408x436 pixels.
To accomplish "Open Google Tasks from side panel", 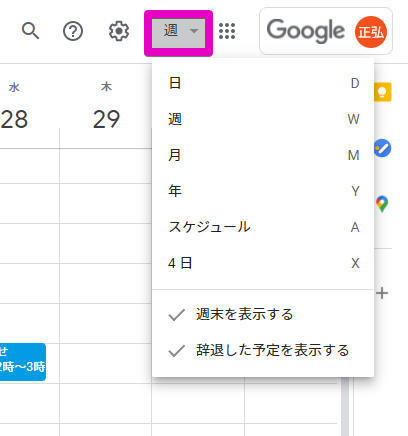I will click(383, 148).
